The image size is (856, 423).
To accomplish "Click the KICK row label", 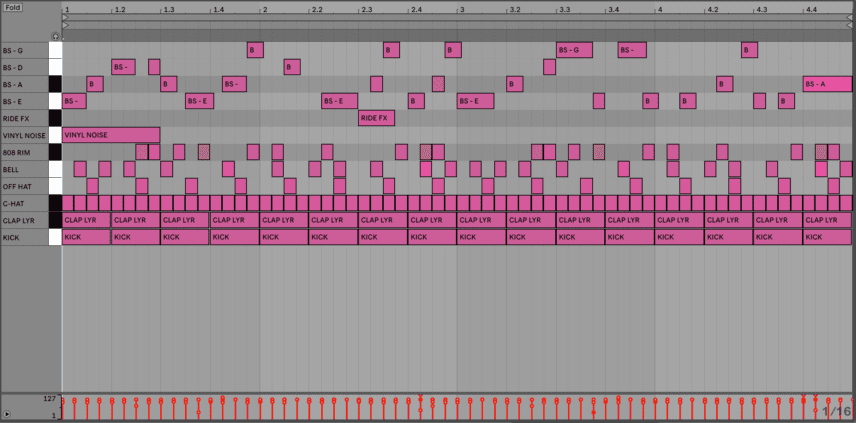I will pyautogui.click(x=10, y=237).
